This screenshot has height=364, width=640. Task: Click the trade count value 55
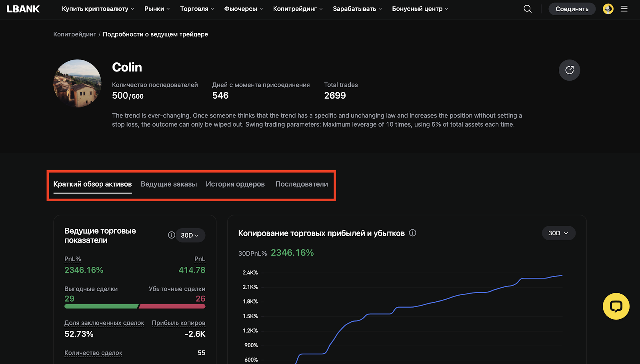point(202,353)
